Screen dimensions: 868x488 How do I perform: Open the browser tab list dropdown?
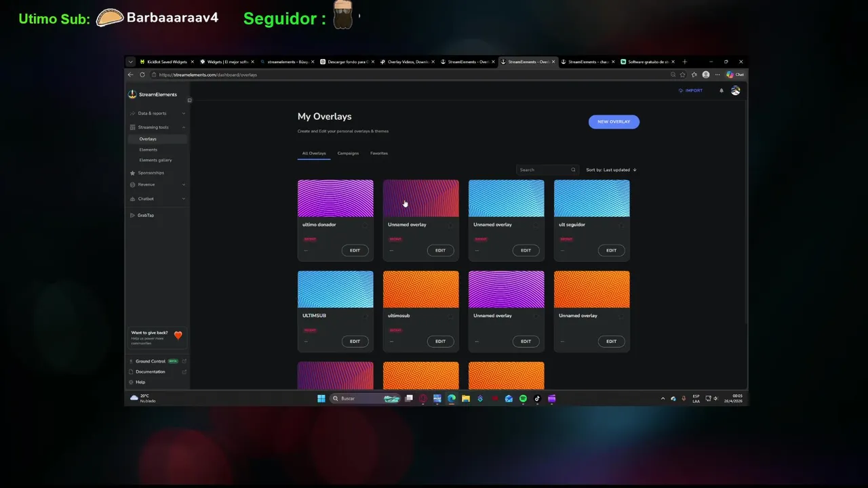point(131,62)
